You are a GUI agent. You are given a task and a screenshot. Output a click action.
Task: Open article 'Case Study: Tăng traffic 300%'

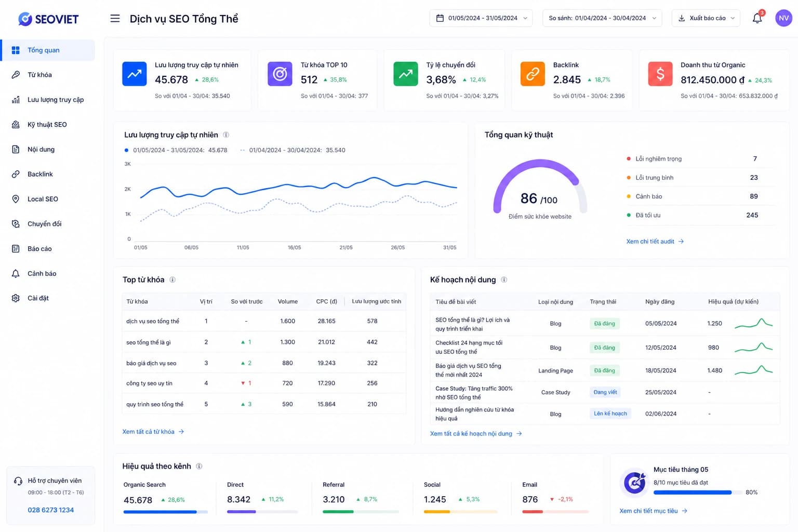click(474, 393)
